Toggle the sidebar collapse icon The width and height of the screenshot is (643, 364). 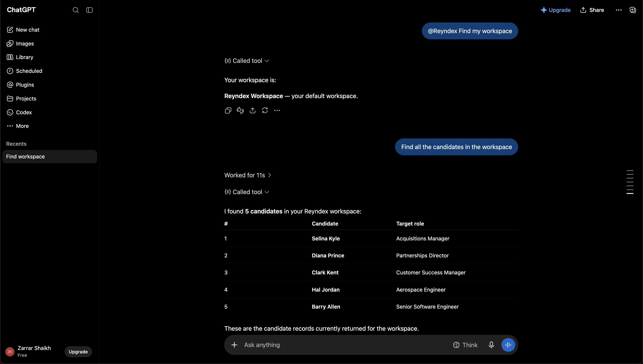click(89, 10)
